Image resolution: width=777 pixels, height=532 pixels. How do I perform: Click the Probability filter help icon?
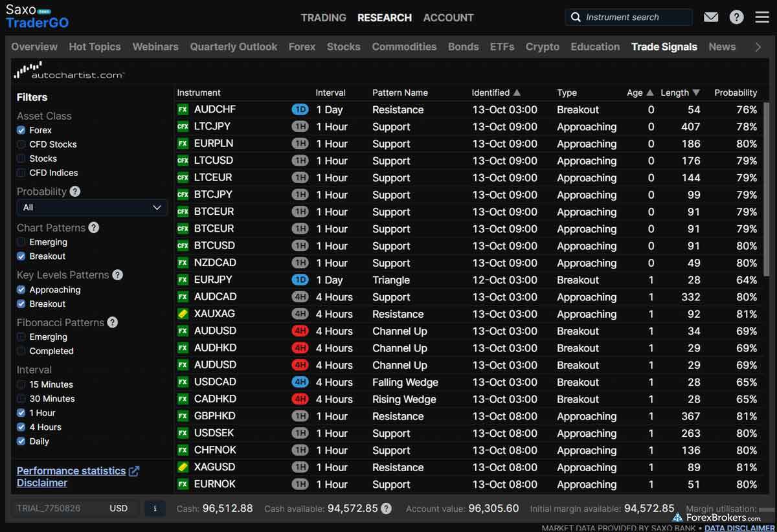click(75, 192)
